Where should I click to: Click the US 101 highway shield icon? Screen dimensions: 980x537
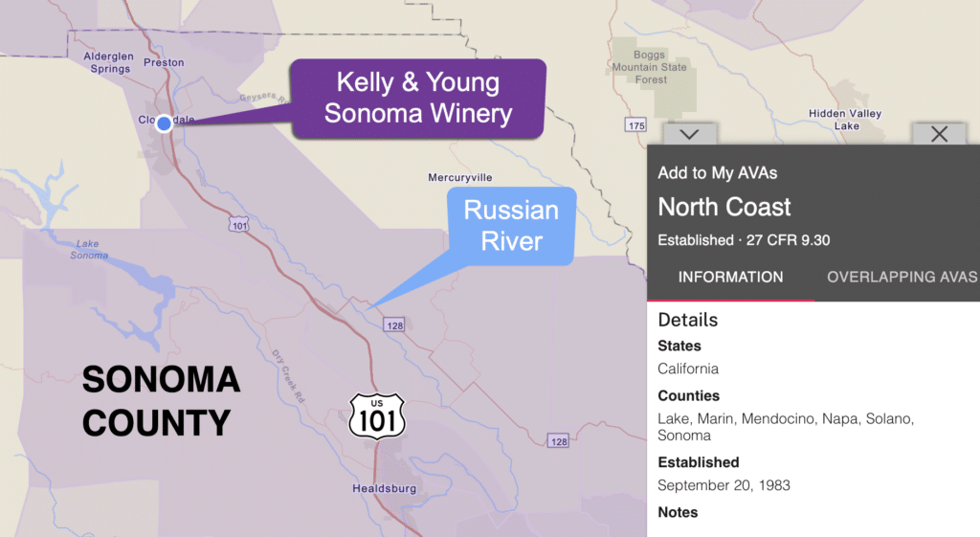tap(377, 415)
